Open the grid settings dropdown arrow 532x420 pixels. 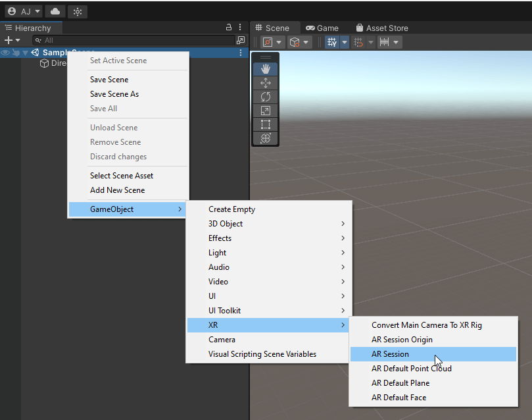(345, 42)
